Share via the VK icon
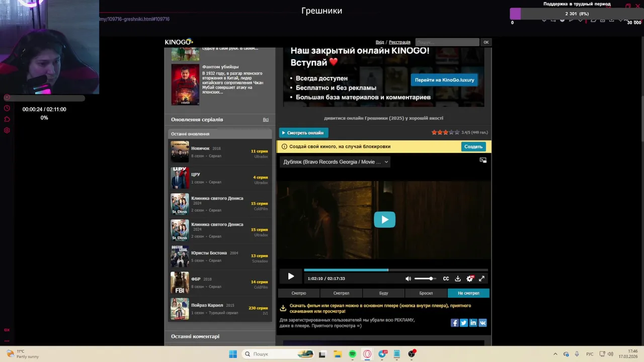The width and height of the screenshot is (644, 362). pyautogui.click(x=482, y=323)
